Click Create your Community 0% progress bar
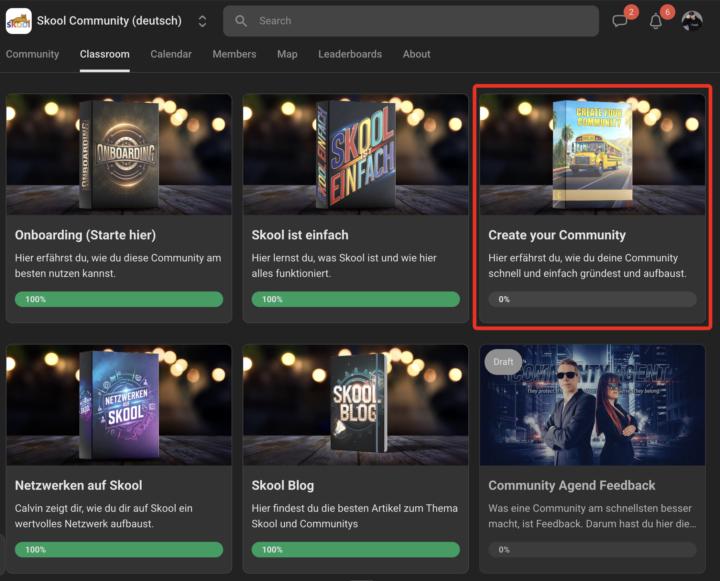Viewport: 720px width, 581px height. pos(592,299)
